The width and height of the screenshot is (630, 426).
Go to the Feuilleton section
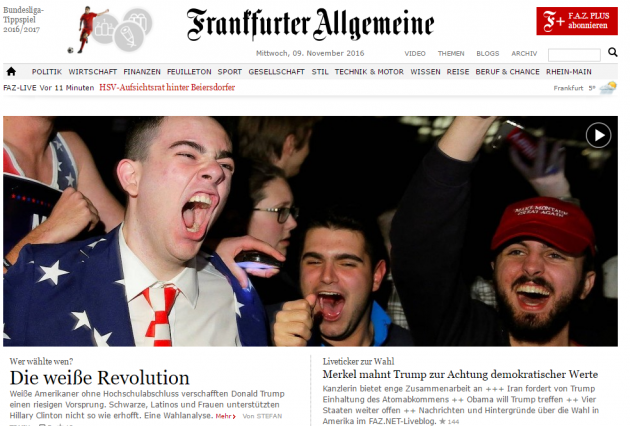tap(189, 72)
